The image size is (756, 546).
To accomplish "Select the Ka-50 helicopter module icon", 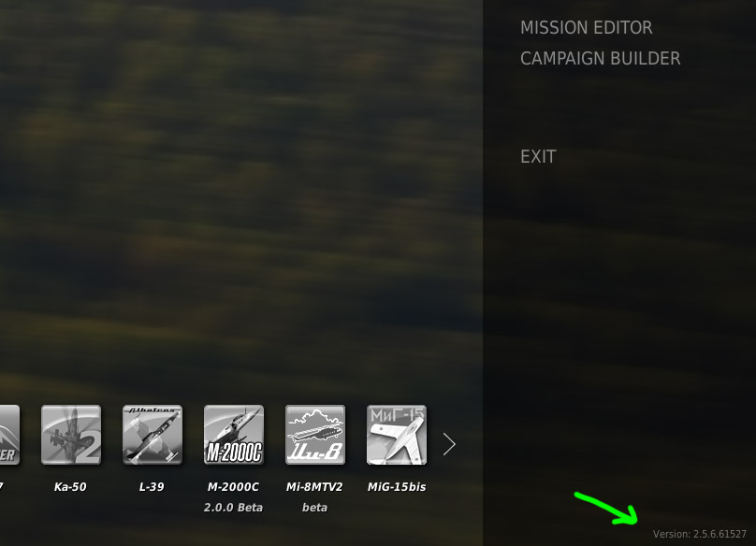I will [x=71, y=435].
